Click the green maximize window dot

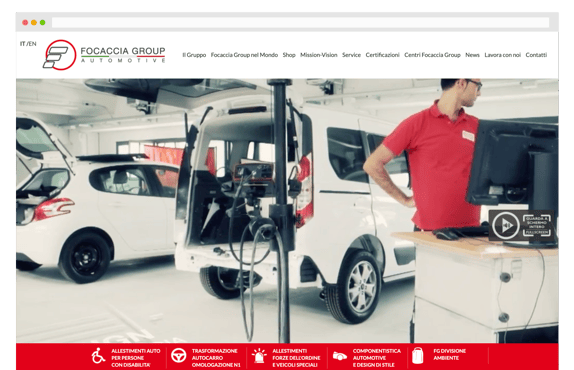click(42, 22)
